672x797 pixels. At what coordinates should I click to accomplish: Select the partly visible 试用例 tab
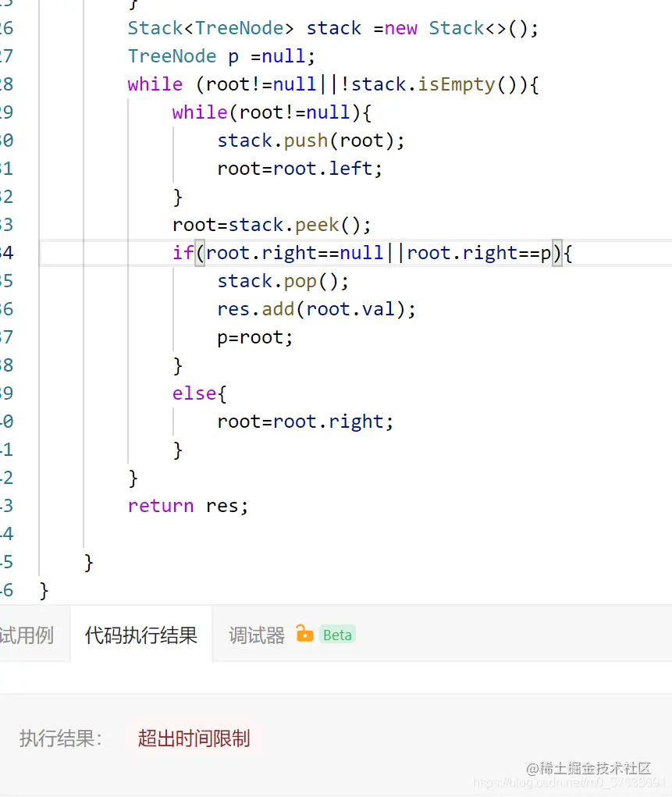coord(27,635)
